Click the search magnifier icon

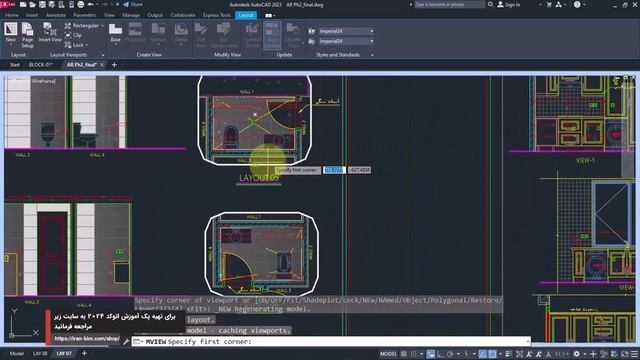491,4
